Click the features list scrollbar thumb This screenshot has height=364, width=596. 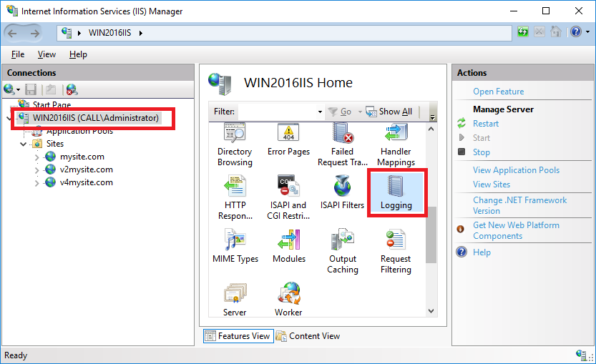431,235
